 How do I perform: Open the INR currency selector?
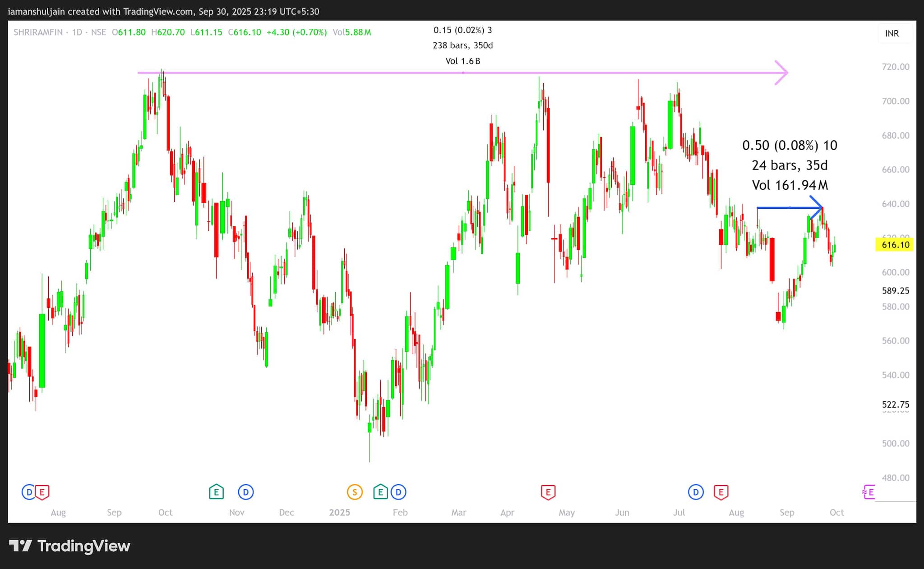(892, 33)
